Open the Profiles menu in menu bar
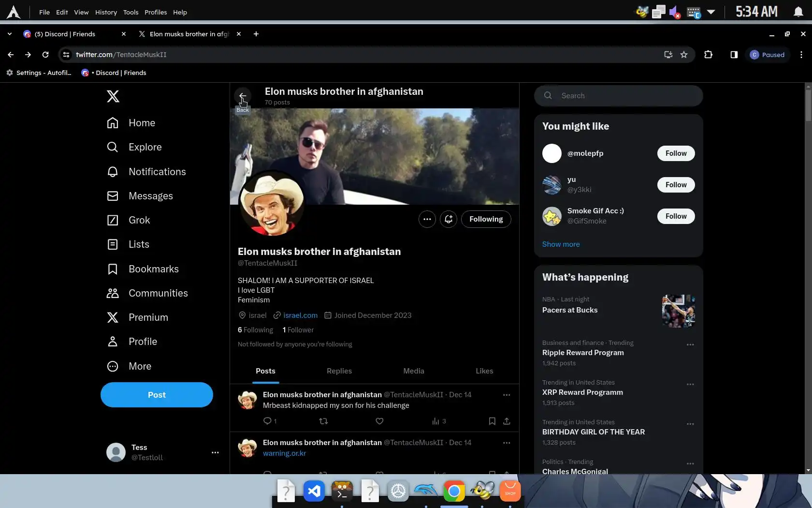 156,12
